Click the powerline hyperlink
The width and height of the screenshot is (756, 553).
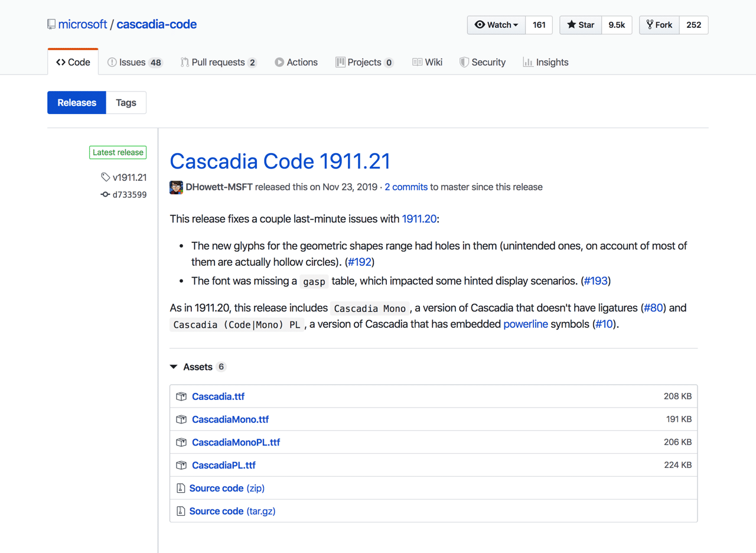[525, 324]
